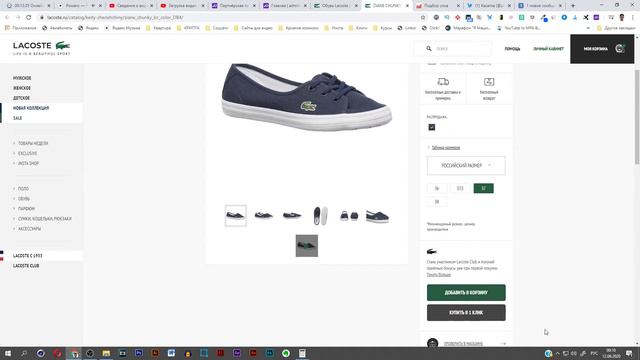Click the page vertical scrollbar

point(637,118)
